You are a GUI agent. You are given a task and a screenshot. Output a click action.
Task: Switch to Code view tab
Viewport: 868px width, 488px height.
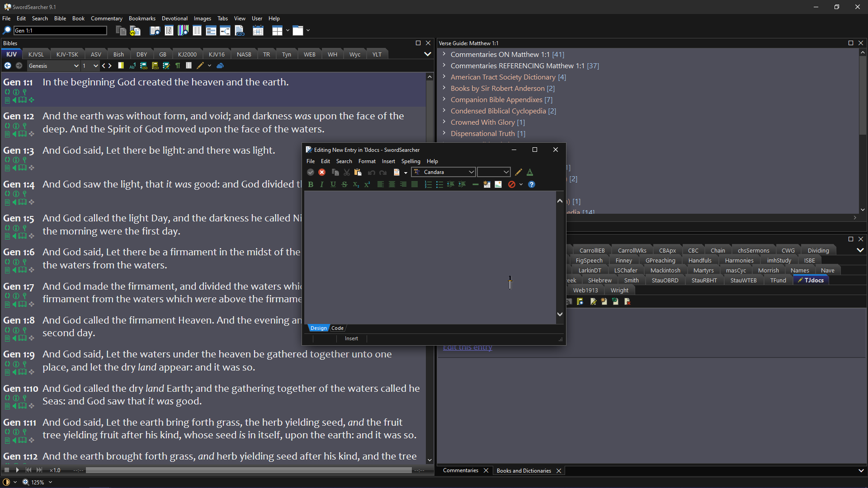coord(337,328)
